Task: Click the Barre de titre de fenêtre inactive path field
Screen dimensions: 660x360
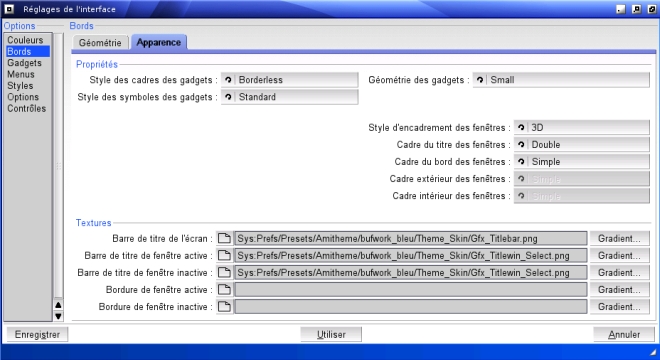Action: 410,272
